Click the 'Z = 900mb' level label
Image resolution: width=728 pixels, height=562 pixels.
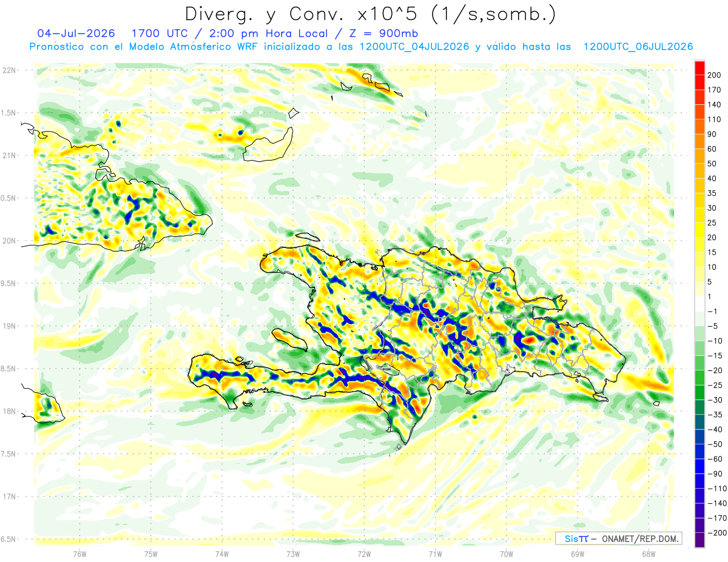click(x=383, y=33)
